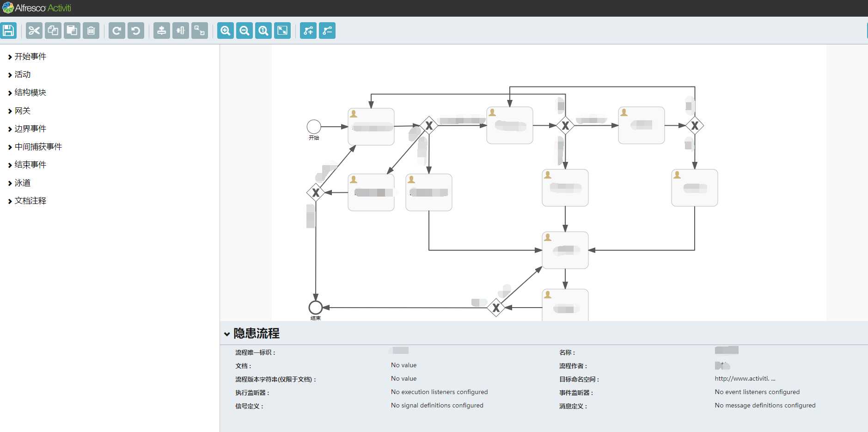Expand the 结构模块 palette group
The height and width of the screenshot is (432, 868).
(27, 93)
